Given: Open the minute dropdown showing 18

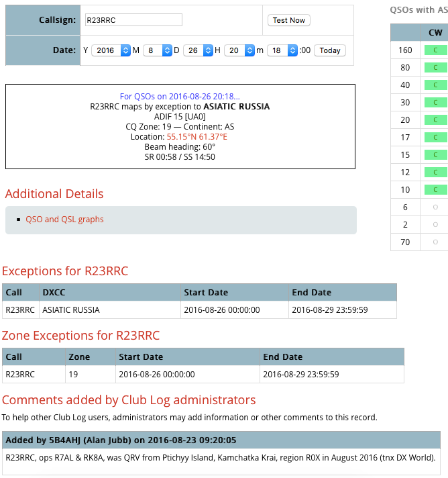Looking at the screenshot, I should pyautogui.click(x=282, y=50).
